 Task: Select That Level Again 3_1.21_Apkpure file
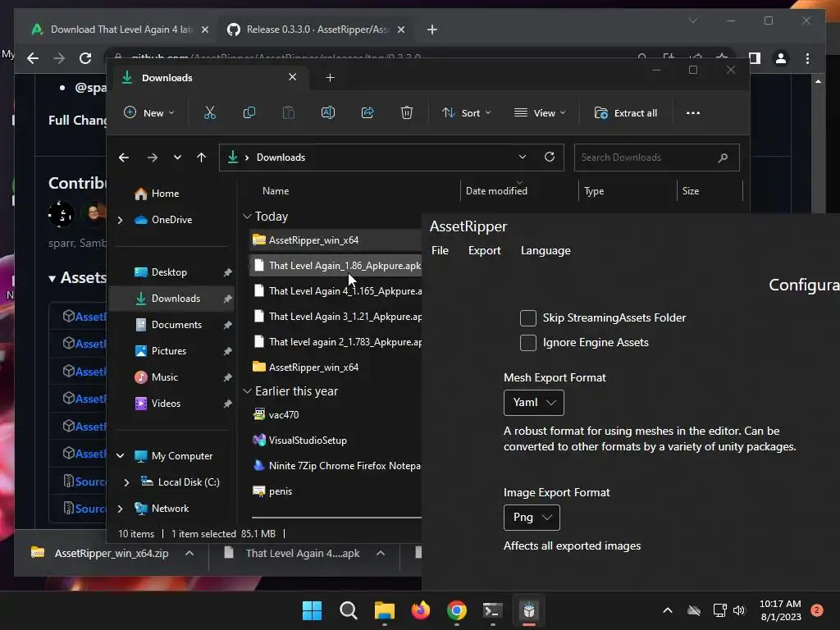[x=336, y=317]
